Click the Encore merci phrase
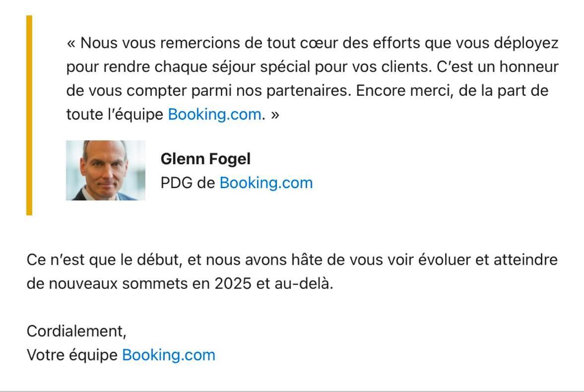 click(x=404, y=90)
